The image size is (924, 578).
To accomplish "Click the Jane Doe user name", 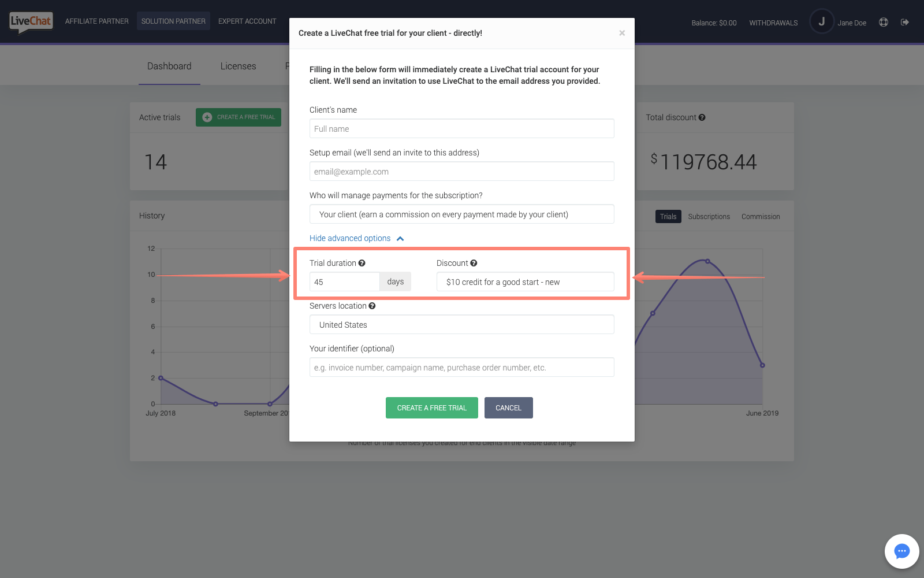I will coord(852,23).
